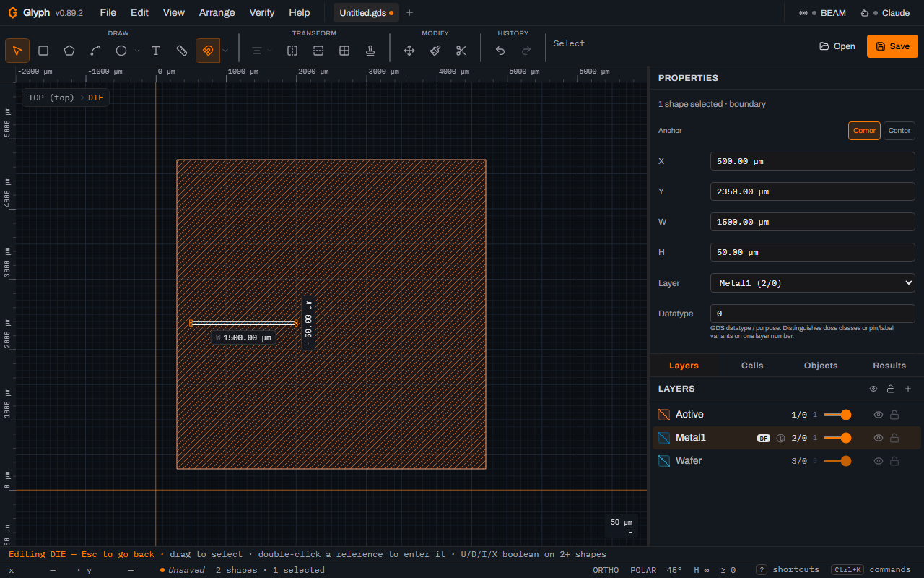Adjust the Active layer opacity slider
The width and height of the screenshot is (924, 578).
837,415
